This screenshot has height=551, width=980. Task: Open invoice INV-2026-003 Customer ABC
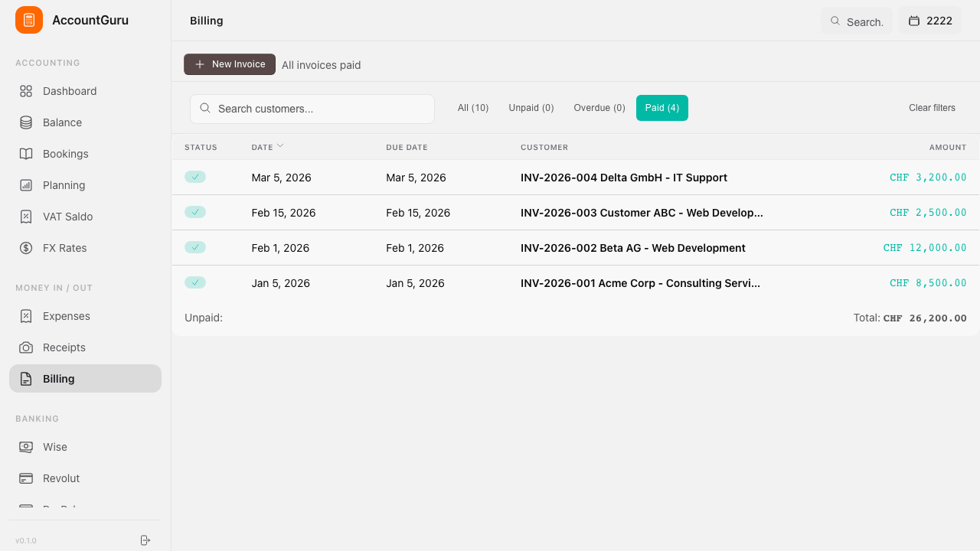[x=642, y=213]
